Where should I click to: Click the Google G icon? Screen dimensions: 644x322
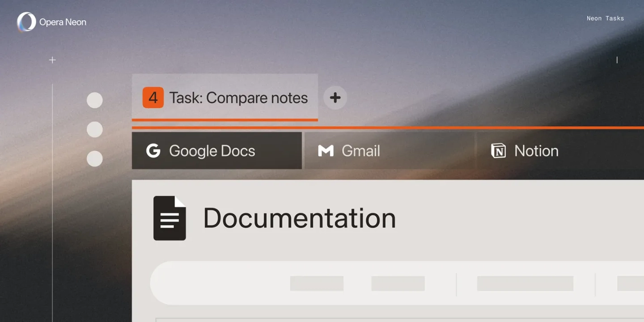(153, 151)
